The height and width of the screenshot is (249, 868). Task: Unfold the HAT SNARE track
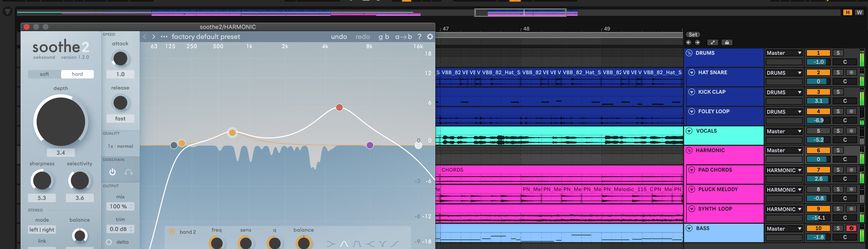coord(692,72)
